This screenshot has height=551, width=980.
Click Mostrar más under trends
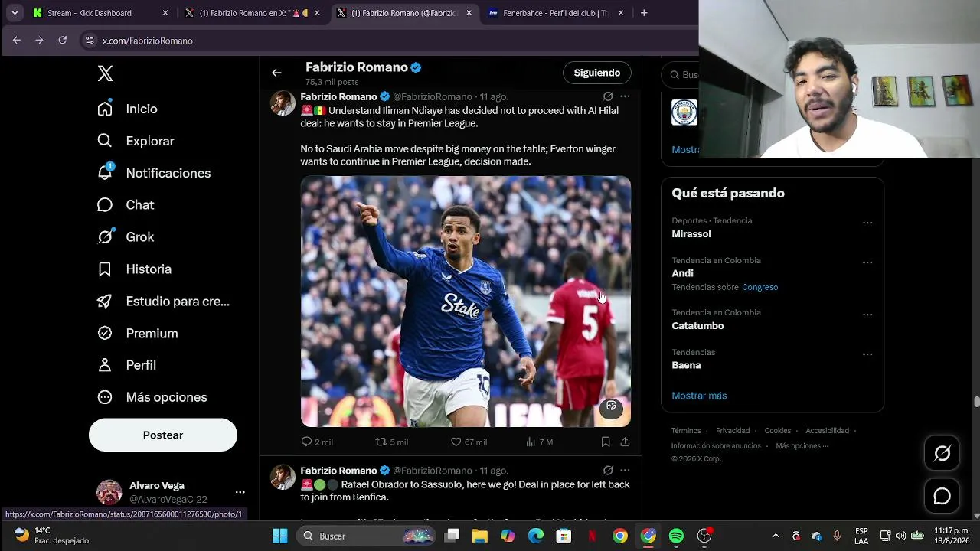pos(699,396)
